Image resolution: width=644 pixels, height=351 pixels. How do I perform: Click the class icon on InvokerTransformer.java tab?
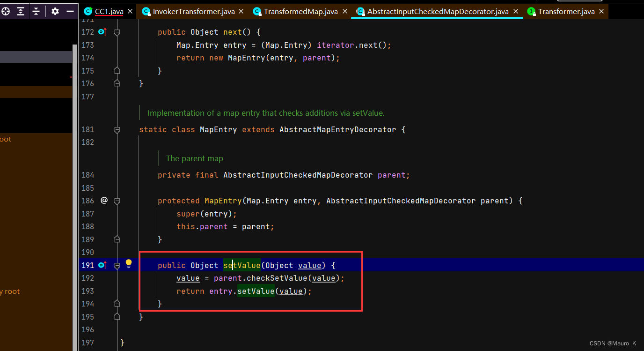pos(146,11)
